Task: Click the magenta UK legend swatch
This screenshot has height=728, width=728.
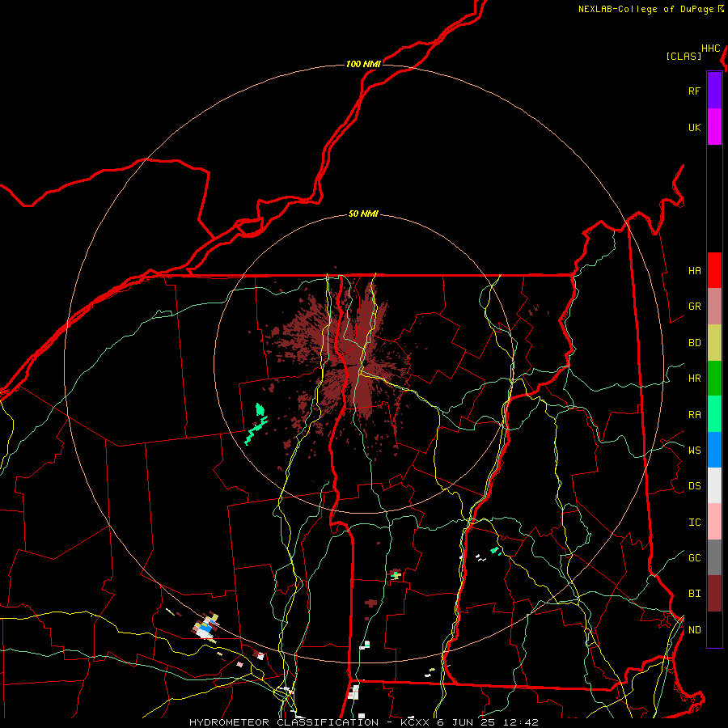Action: tap(714, 127)
